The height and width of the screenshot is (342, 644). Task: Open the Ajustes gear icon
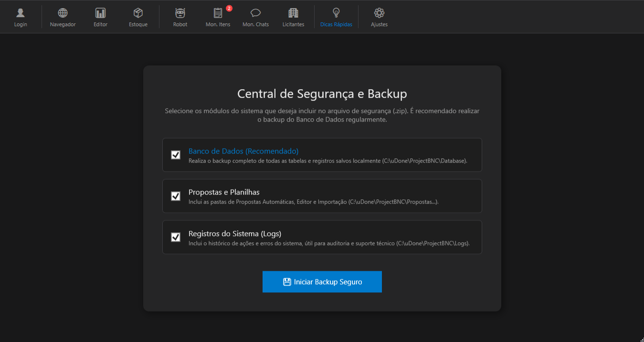379,13
